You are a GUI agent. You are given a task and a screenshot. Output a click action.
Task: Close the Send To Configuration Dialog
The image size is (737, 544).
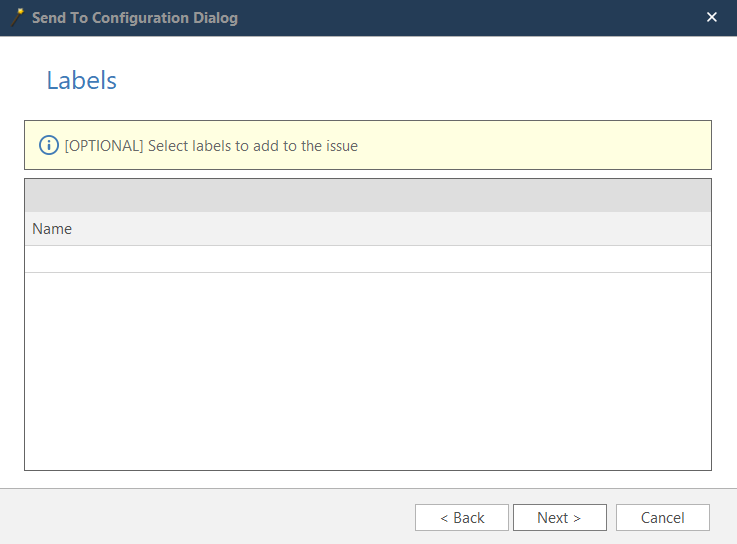712,17
